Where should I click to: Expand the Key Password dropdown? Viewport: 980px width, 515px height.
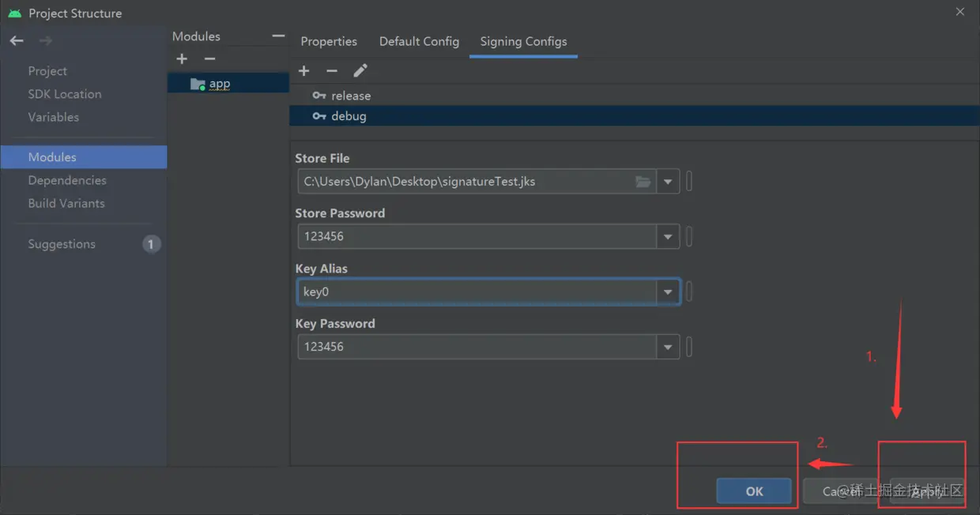point(668,347)
